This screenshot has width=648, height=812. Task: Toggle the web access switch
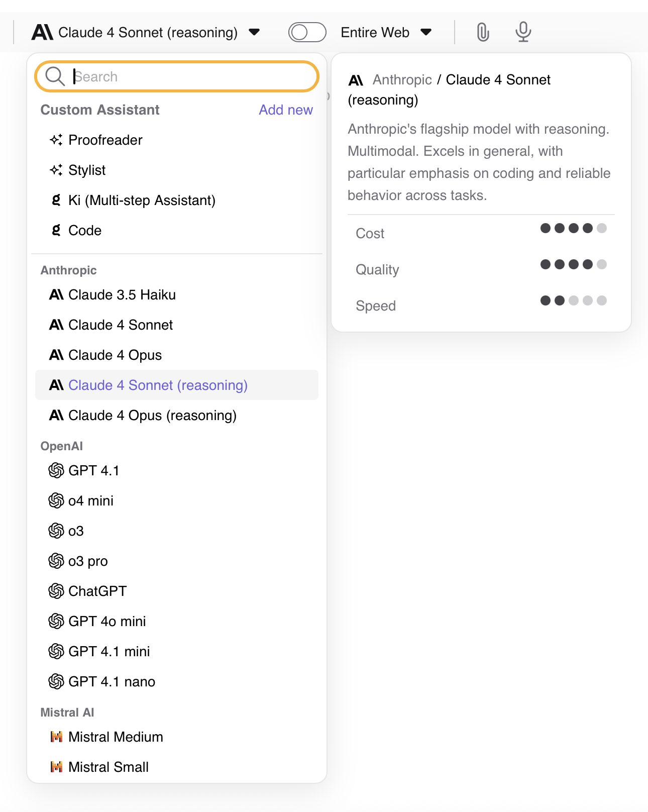coord(307,33)
